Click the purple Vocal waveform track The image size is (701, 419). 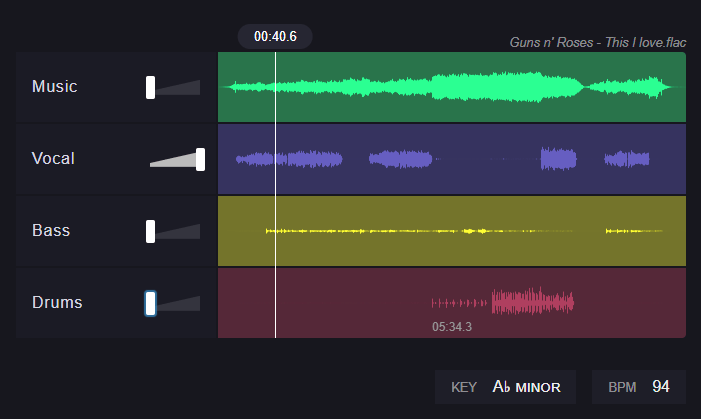(452, 159)
